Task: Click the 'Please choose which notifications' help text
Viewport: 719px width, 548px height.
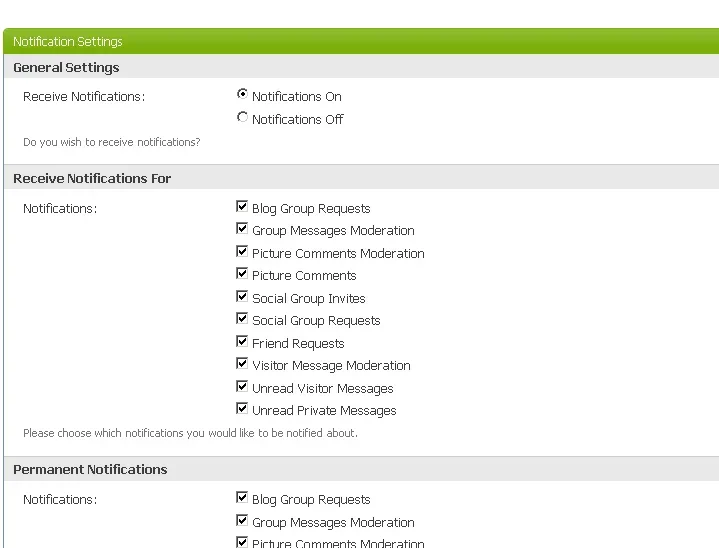Action: point(190,433)
